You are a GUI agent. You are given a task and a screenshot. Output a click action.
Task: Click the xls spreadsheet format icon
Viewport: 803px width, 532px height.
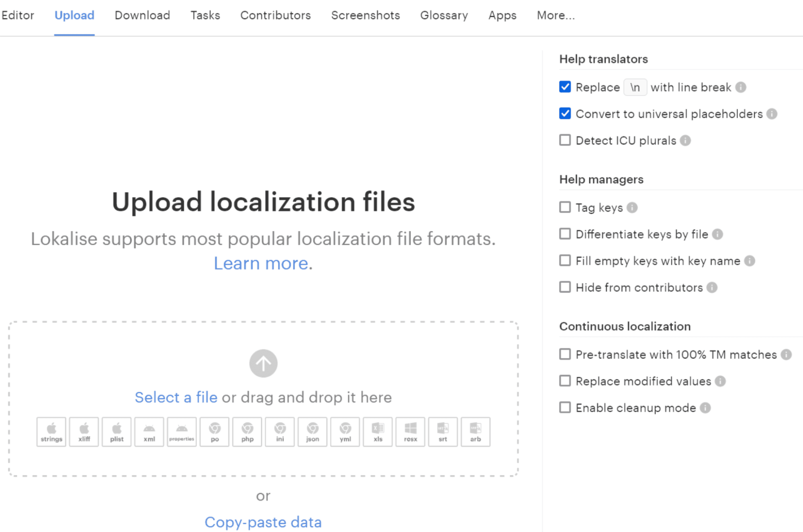pos(378,432)
